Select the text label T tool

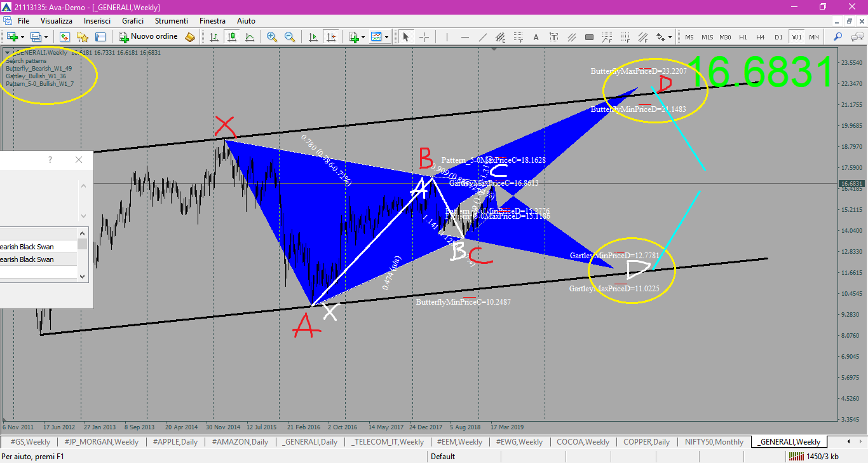(x=553, y=37)
